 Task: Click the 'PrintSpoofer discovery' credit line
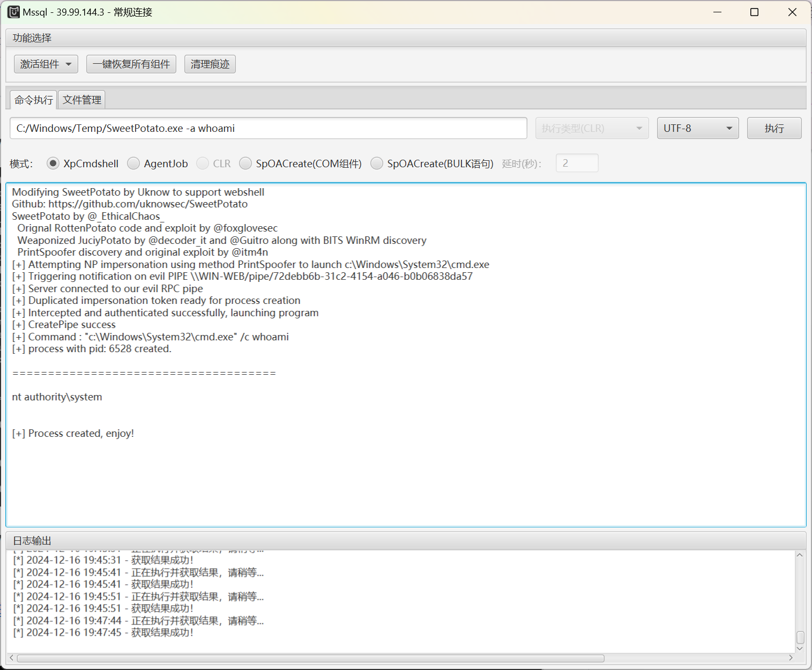(143, 252)
